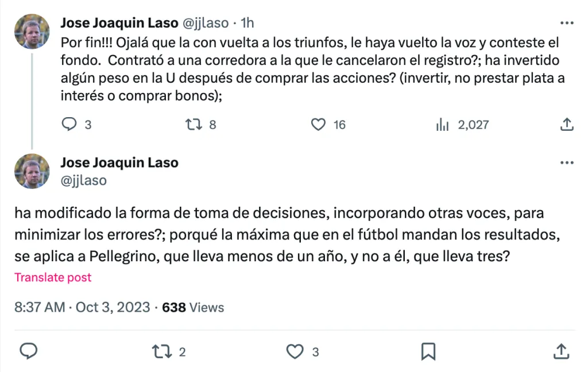Click reply icon on the bottom tweet
The height and width of the screenshot is (372, 588).
pos(29,351)
